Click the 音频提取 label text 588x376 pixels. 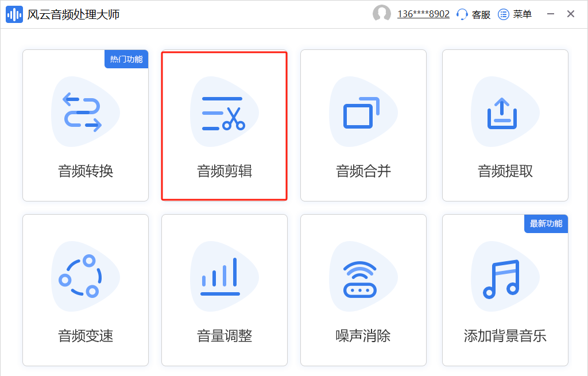tap(505, 171)
